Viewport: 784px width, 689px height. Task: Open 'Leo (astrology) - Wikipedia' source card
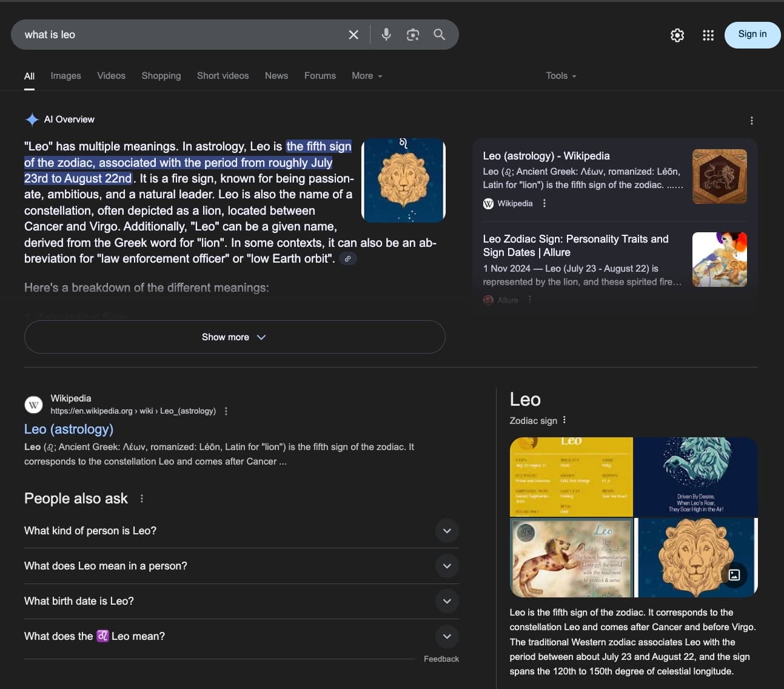[546, 156]
